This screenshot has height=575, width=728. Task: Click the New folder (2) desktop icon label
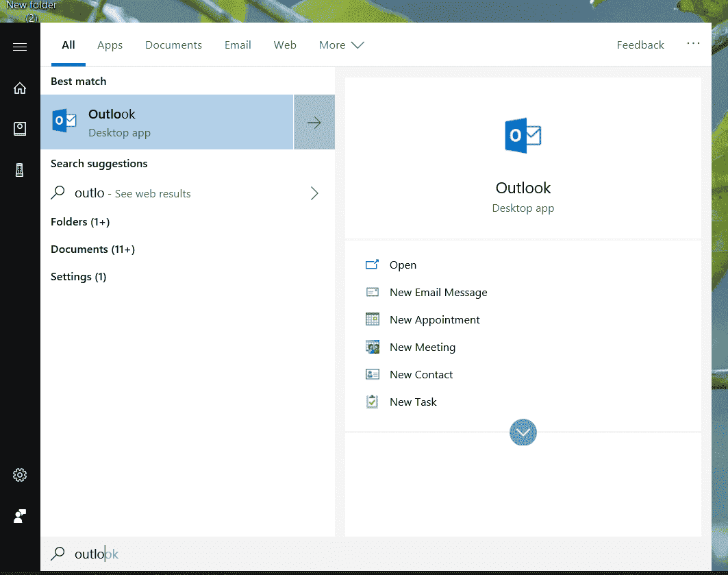(x=31, y=11)
